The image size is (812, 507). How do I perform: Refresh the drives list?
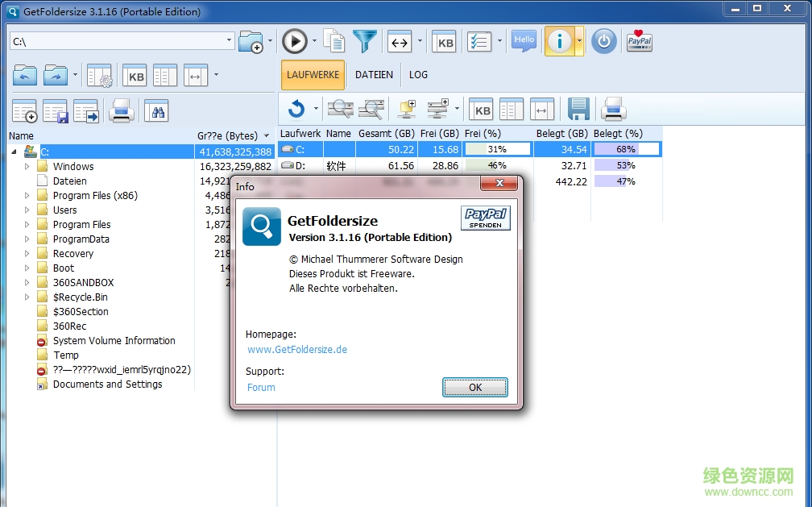(x=296, y=109)
